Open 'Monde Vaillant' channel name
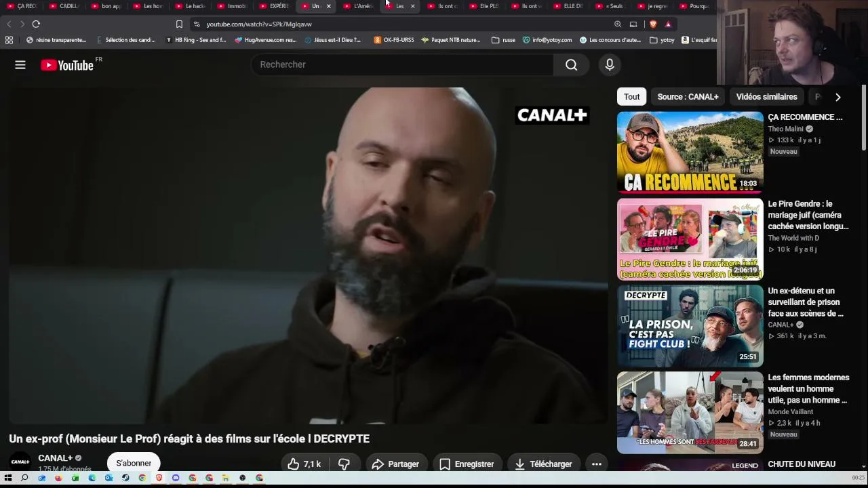868x488 pixels. (790, 411)
